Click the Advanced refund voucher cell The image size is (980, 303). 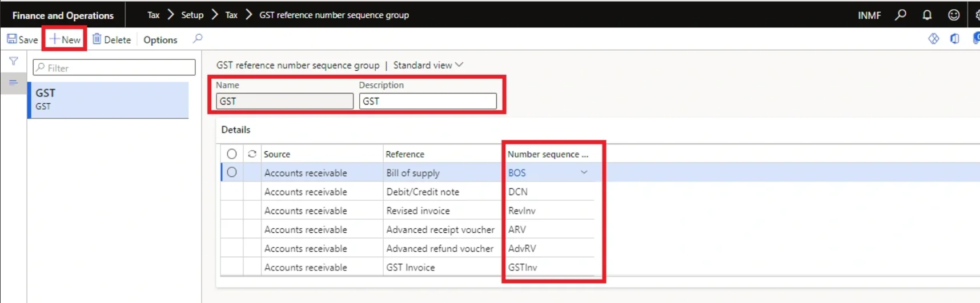(x=443, y=248)
